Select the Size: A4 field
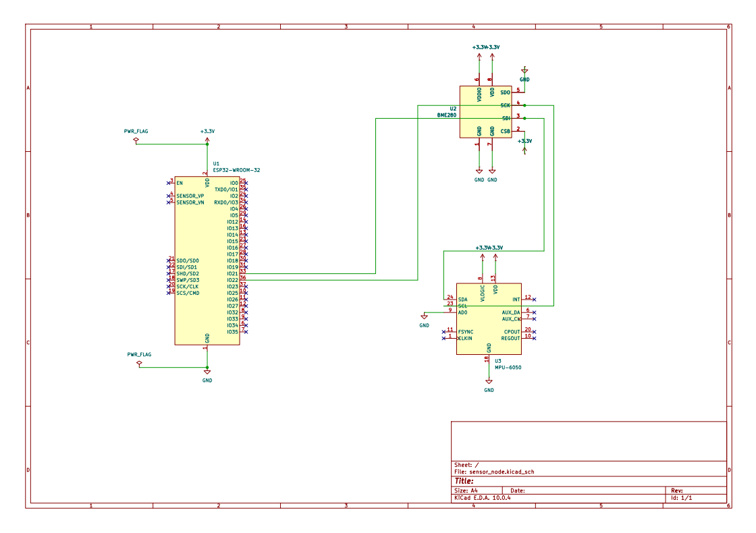Screen dimensions: 756x533 click(x=466, y=490)
